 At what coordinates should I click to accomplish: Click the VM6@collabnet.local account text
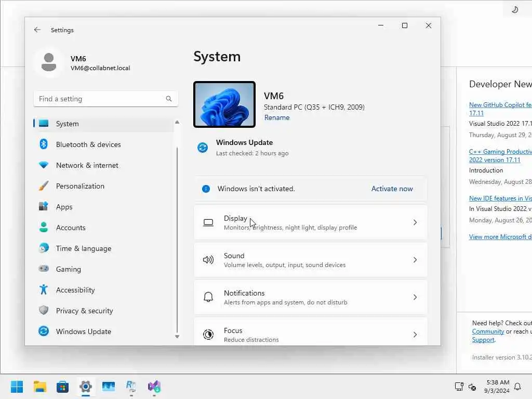point(100,68)
